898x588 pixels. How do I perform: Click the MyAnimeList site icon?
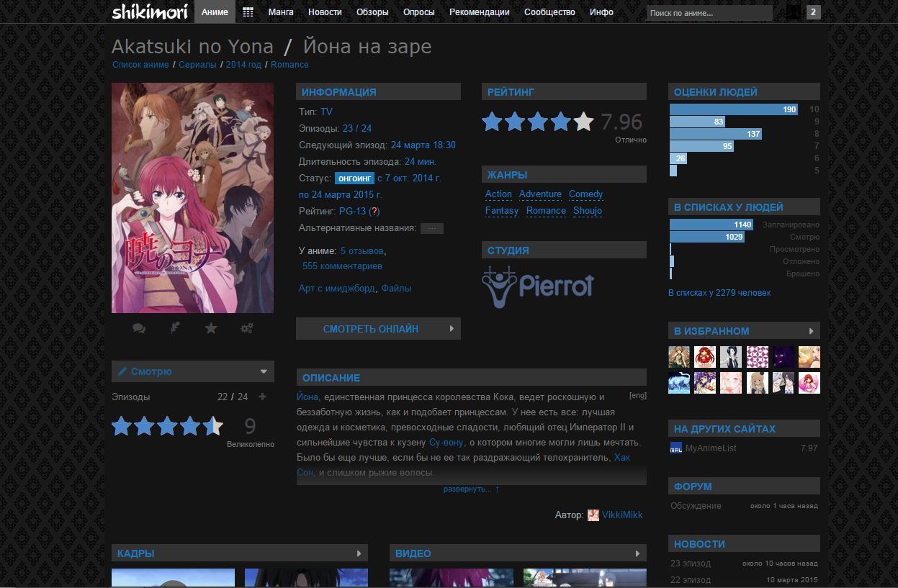point(675,448)
